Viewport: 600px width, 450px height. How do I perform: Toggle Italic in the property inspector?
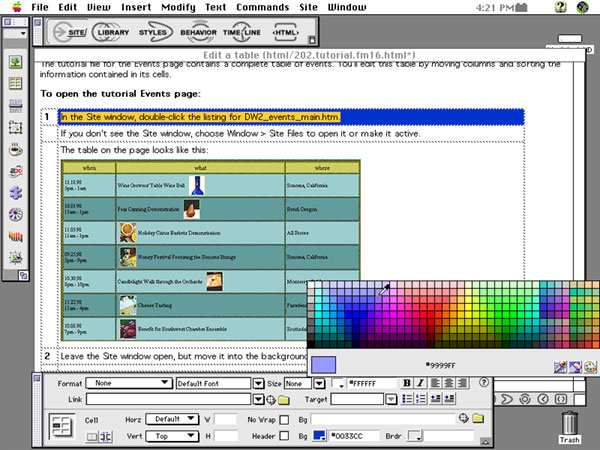coord(420,383)
